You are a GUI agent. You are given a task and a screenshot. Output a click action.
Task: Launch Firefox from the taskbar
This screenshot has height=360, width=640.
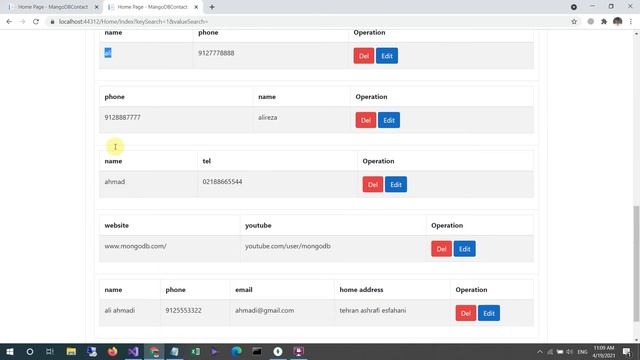click(113, 351)
